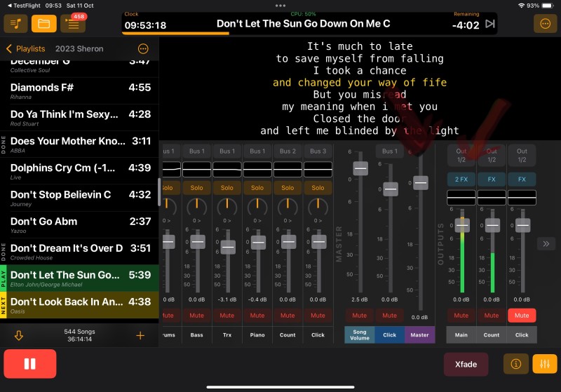
Task: Click the Trx channel volume fader
Action: (228, 247)
